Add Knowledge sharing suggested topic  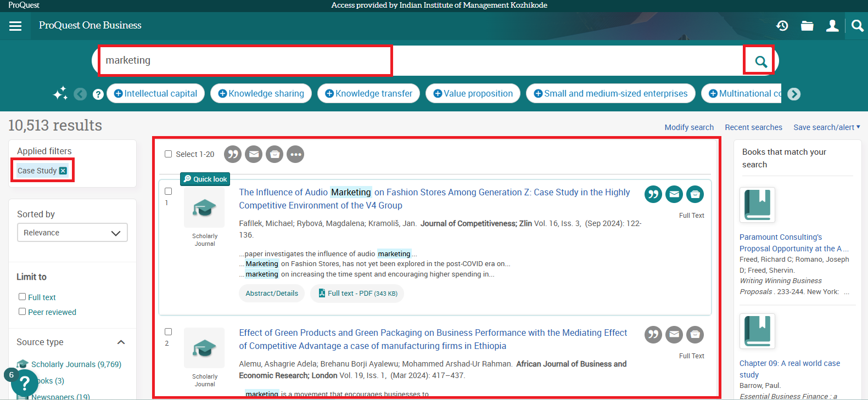click(x=261, y=94)
